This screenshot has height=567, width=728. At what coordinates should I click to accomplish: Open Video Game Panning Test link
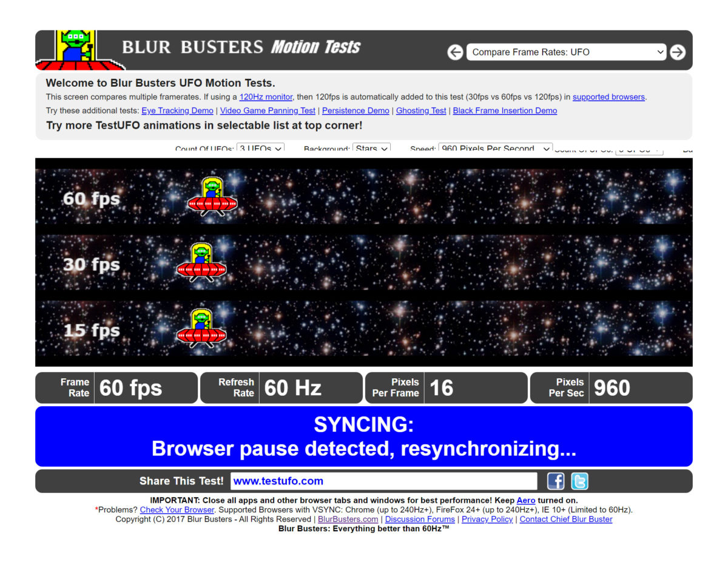pos(268,110)
